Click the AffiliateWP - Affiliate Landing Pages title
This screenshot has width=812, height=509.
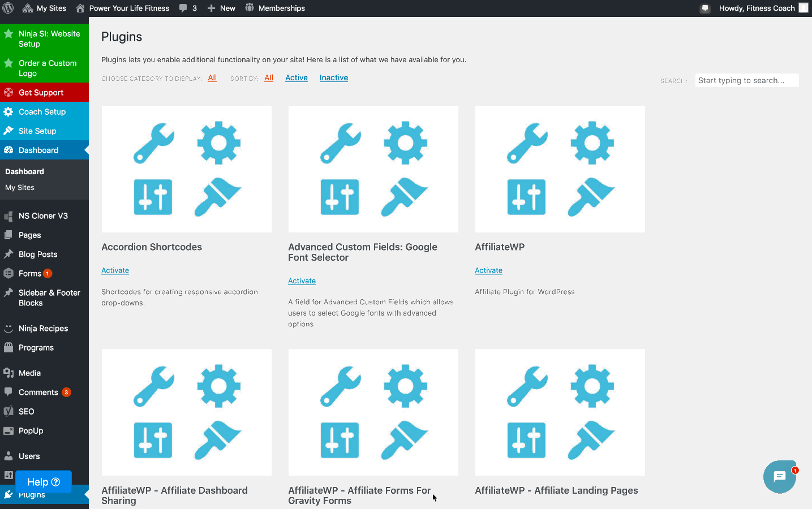(556, 490)
